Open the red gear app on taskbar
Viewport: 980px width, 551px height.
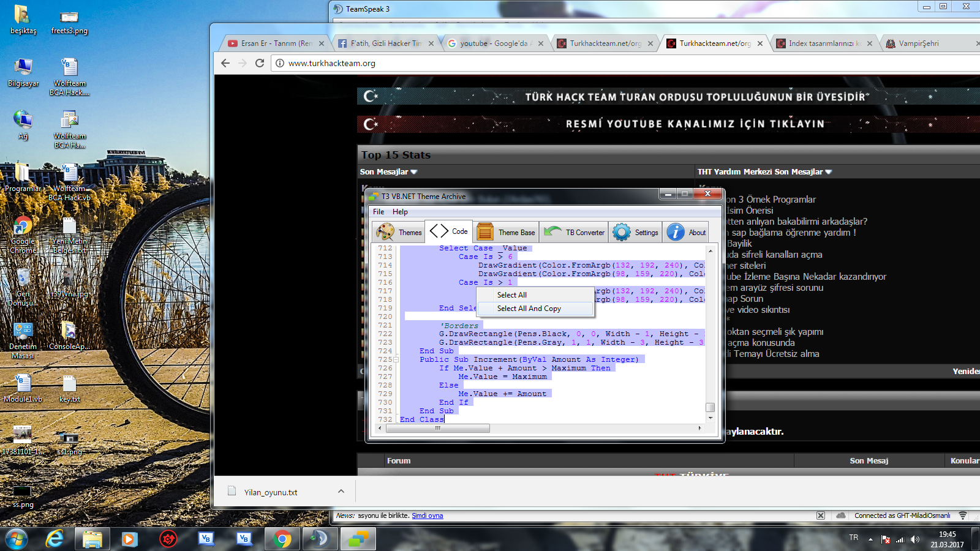click(x=168, y=539)
